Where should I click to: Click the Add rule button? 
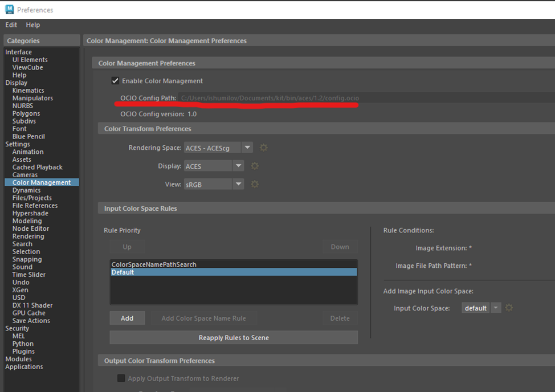pos(128,318)
